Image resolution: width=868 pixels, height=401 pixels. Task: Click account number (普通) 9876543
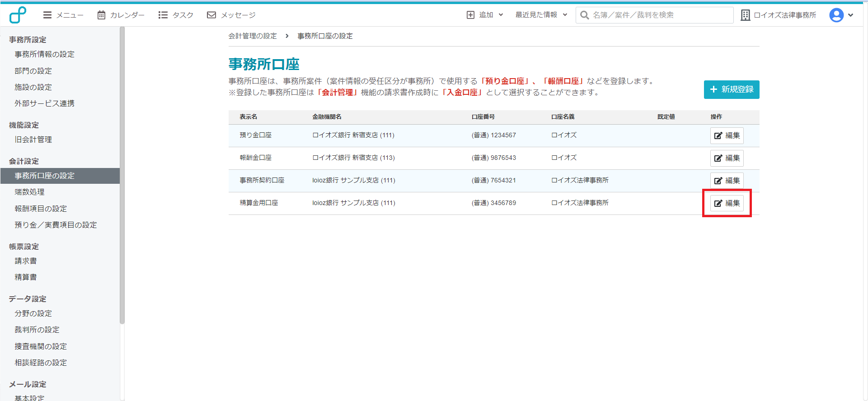[x=494, y=158]
